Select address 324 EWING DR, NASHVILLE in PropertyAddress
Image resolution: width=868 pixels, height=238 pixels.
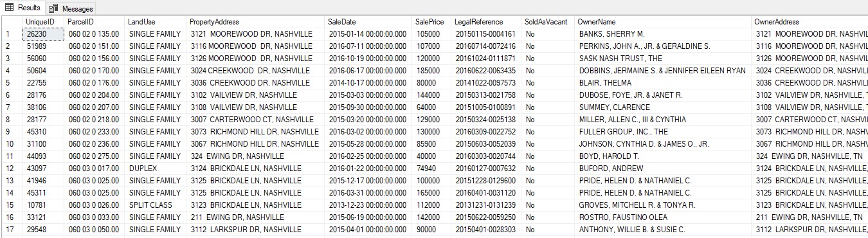[255, 156]
